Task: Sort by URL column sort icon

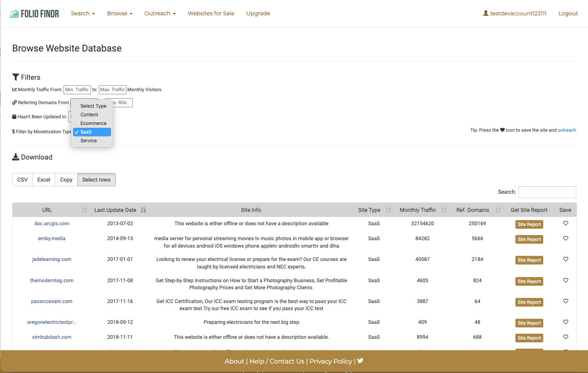Action: (x=84, y=210)
